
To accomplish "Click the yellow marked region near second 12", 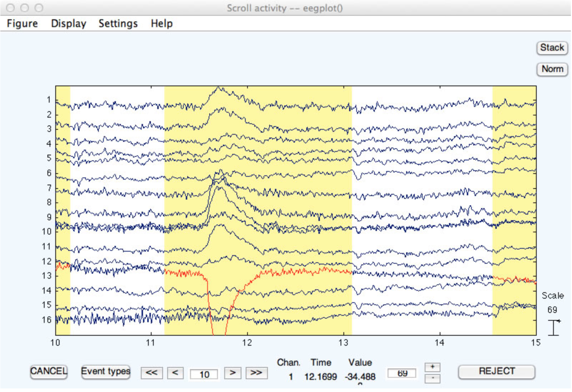I will coord(258,210).
